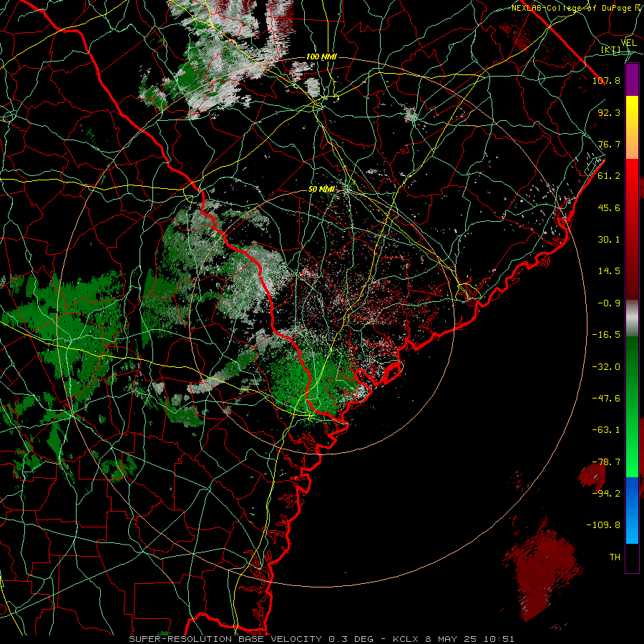This screenshot has height=644, width=644.
Task: Select the 107.8 legend value
Action: tap(606, 80)
